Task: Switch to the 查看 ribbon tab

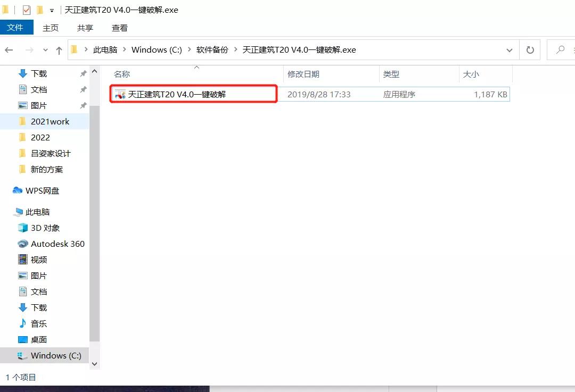Action: [x=119, y=28]
